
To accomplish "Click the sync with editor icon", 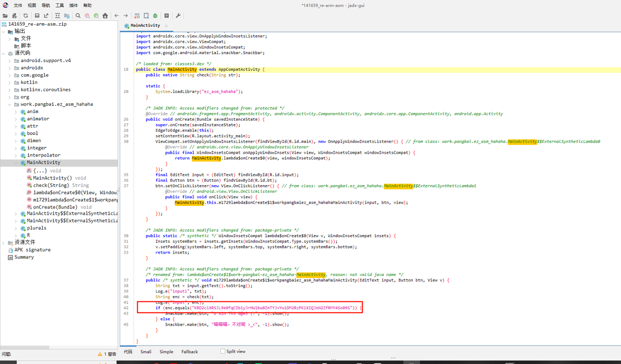I will (x=57, y=16).
